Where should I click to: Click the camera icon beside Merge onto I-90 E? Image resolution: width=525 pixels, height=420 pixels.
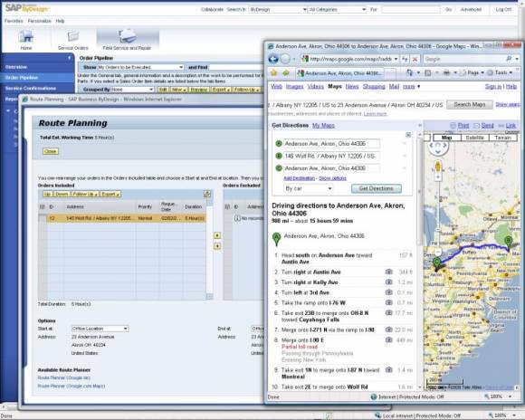click(x=388, y=340)
